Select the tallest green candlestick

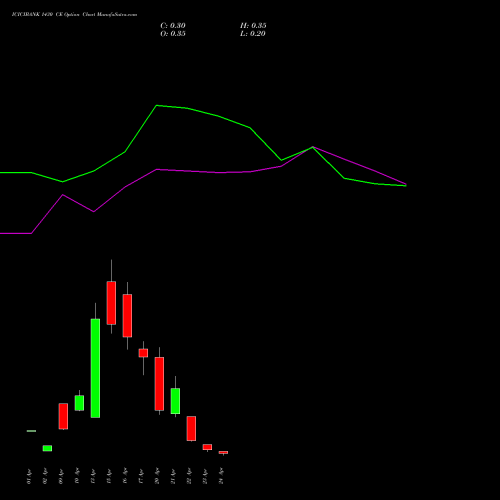[95, 368]
